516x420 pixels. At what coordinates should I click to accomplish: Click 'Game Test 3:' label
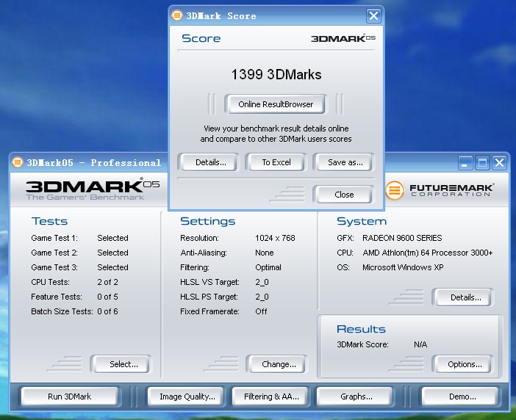click(x=54, y=267)
